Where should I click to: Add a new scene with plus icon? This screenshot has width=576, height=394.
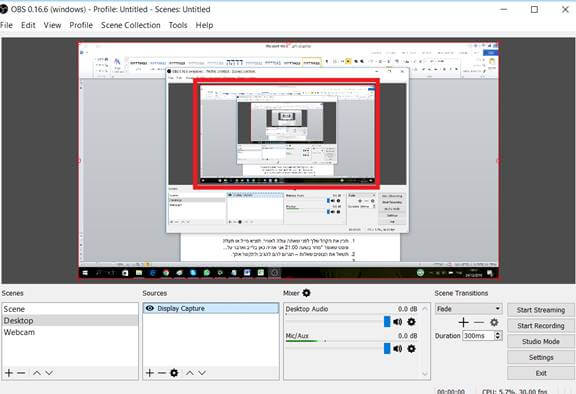[x=9, y=373]
